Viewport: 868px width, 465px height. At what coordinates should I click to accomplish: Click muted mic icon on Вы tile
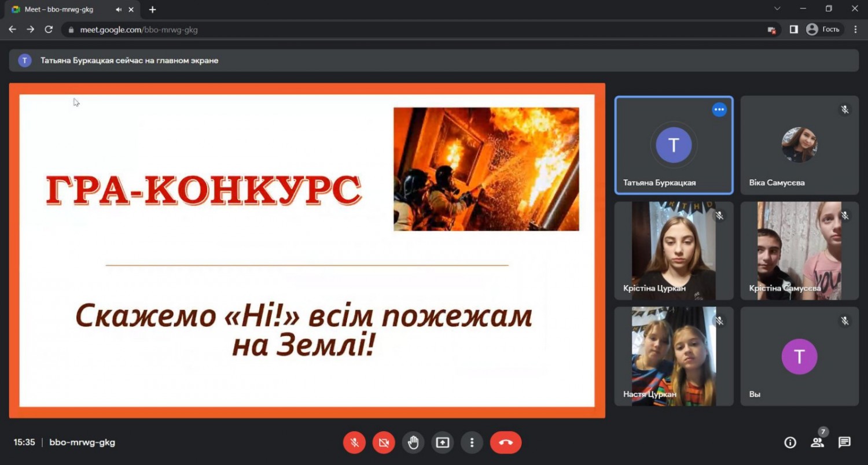(845, 320)
